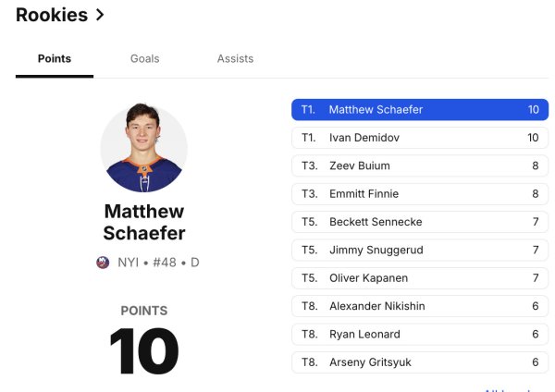Select Matthew Schaefer row in leaderboard

click(420, 110)
